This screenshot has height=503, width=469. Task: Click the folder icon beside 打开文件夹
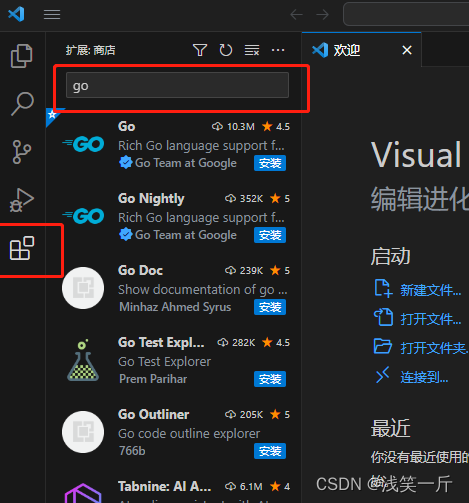(x=383, y=346)
